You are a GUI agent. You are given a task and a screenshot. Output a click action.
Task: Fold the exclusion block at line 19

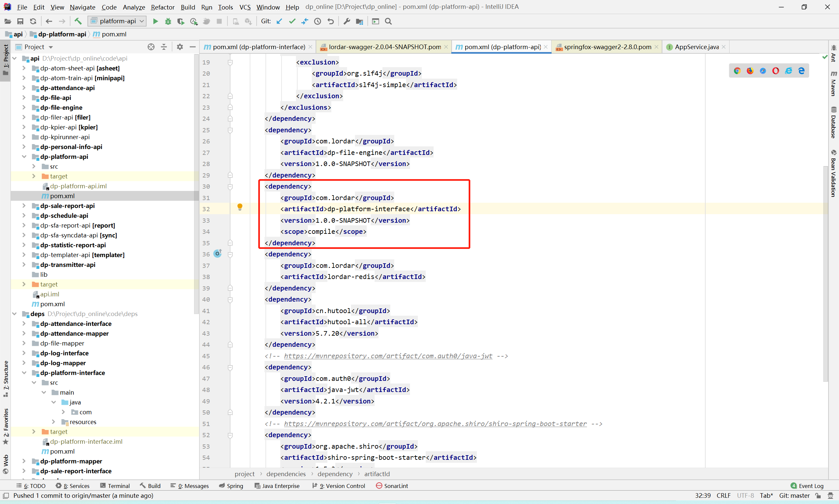tap(230, 62)
